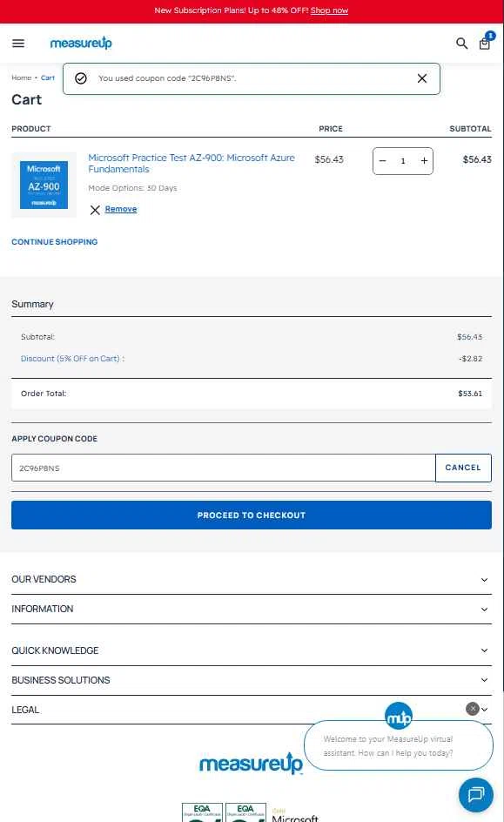Open Microsoft Practice Test AZ-900 product link
This screenshot has height=822, width=504.
(192, 163)
